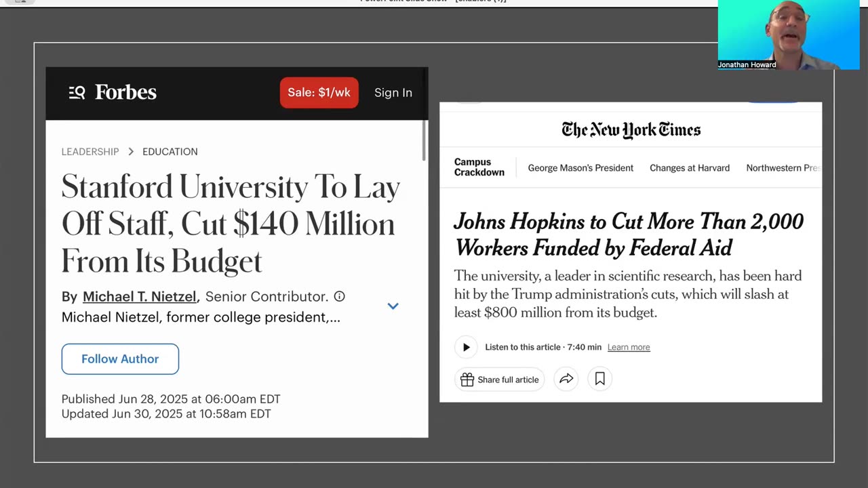
Task: Bookmark the Johns Hopkins article
Action: (x=600, y=380)
